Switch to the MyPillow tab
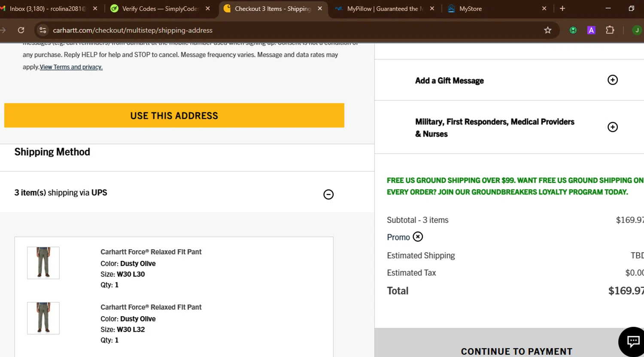The width and height of the screenshot is (644, 357). point(384,9)
